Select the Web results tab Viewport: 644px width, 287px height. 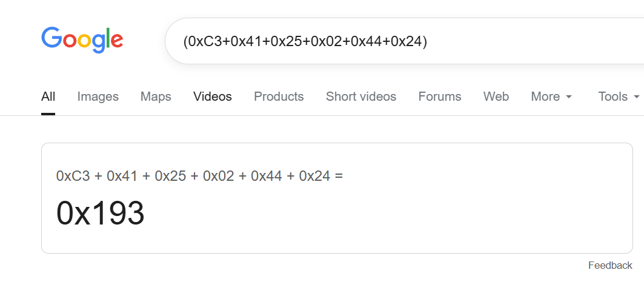point(496,96)
